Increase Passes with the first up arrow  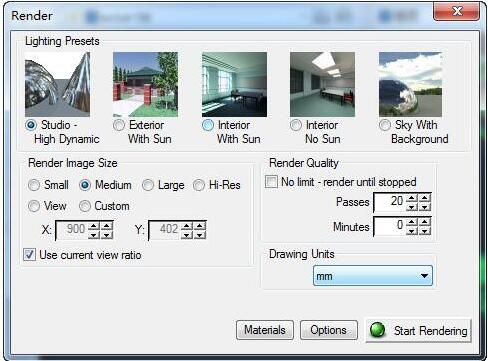coord(412,198)
